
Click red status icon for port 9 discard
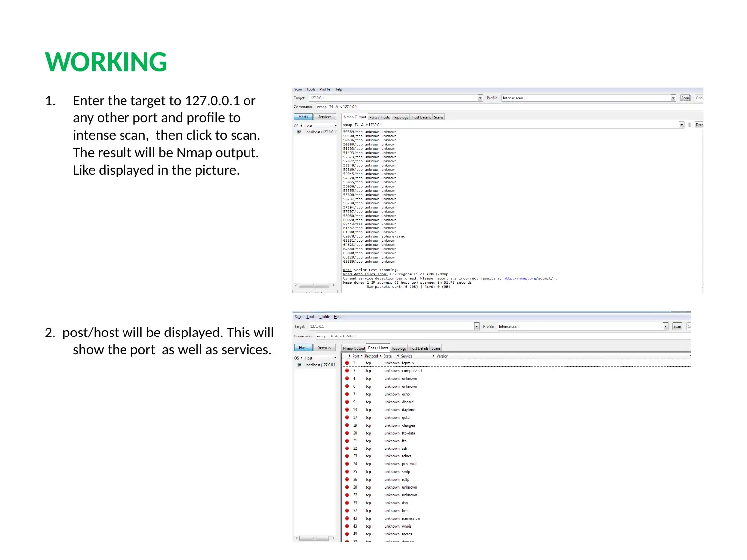pos(347,402)
